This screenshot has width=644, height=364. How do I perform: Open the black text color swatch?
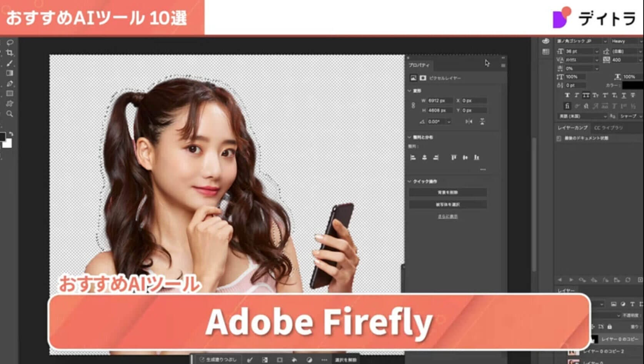tap(632, 85)
